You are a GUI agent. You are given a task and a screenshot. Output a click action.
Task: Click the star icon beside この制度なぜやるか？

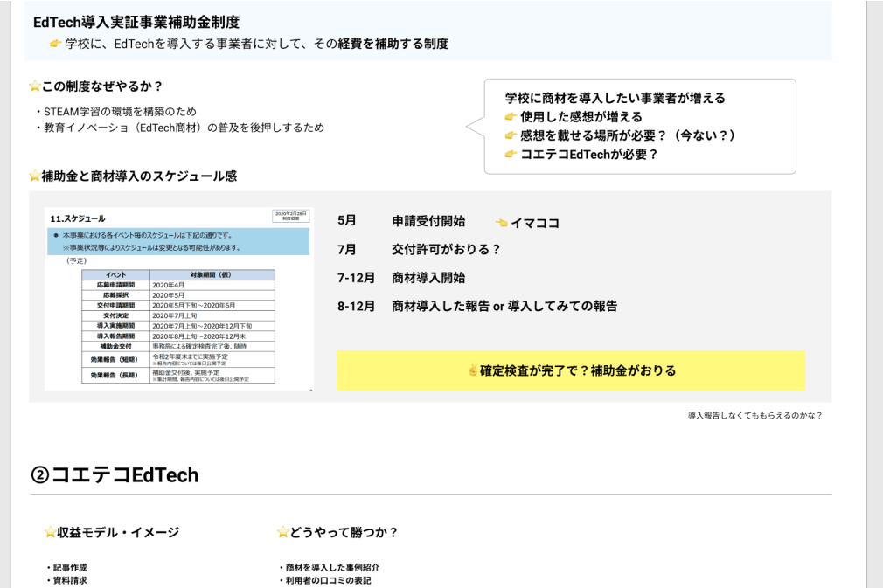tap(35, 86)
